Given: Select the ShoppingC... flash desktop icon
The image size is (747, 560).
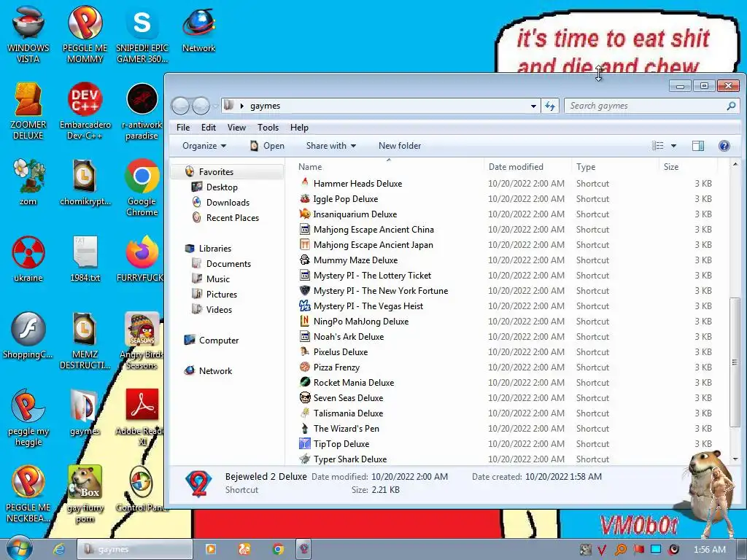Looking at the screenshot, I should pyautogui.click(x=28, y=335).
